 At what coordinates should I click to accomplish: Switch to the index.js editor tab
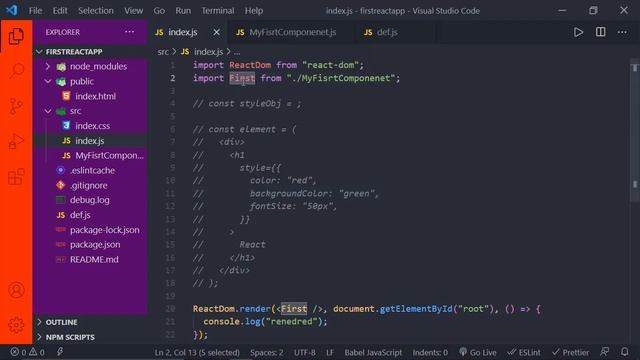(188, 32)
